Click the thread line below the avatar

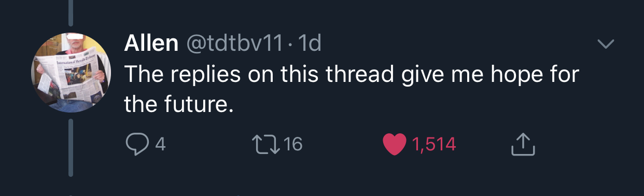71,148
